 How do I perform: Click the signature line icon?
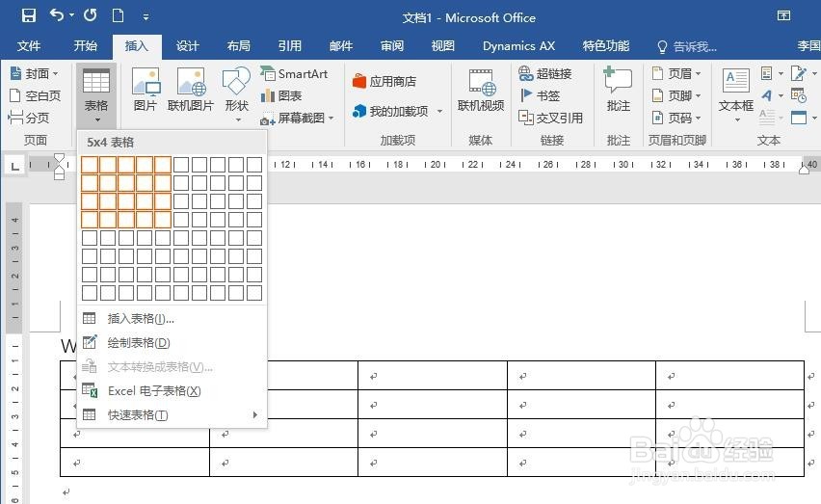pyautogui.click(x=799, y=73)
